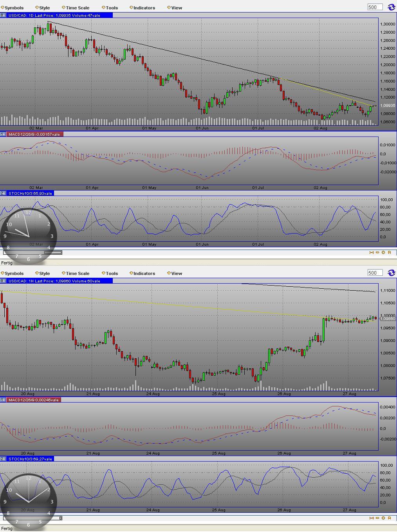
Task: Click the flag icon below the hourly chart
Action: pos(389,518)
